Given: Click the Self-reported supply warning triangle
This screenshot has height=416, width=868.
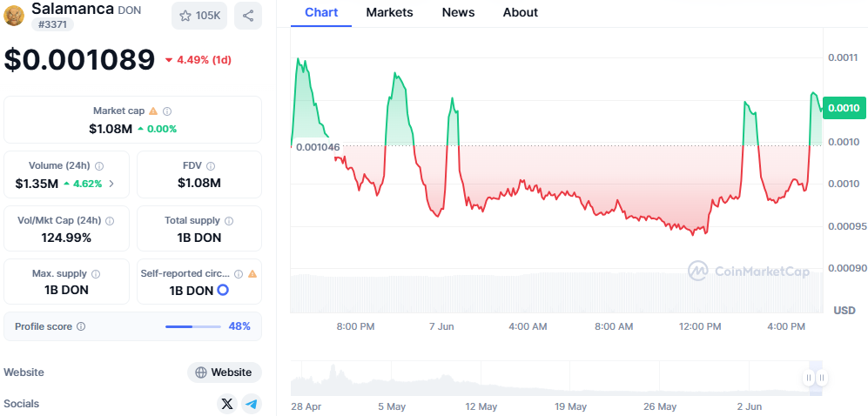Looking at the screenshot, I should pyautogui.click(x=252, y=274).
